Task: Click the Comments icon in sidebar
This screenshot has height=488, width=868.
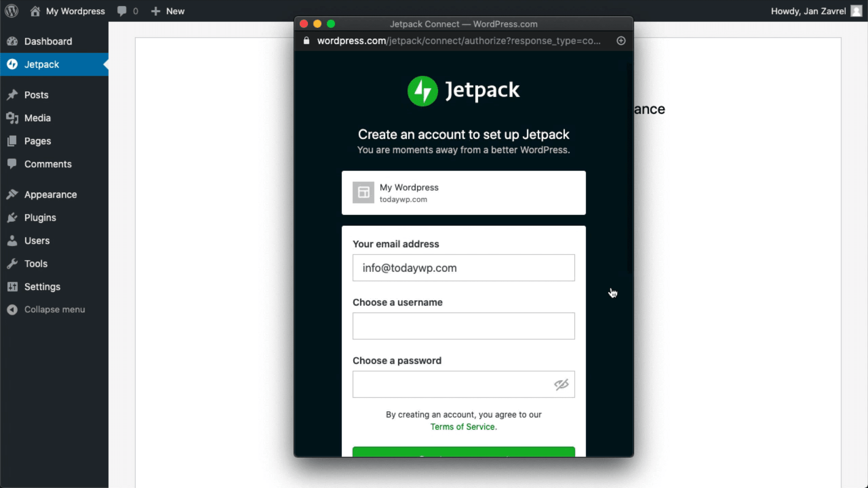Action: (x=12, y=164)
